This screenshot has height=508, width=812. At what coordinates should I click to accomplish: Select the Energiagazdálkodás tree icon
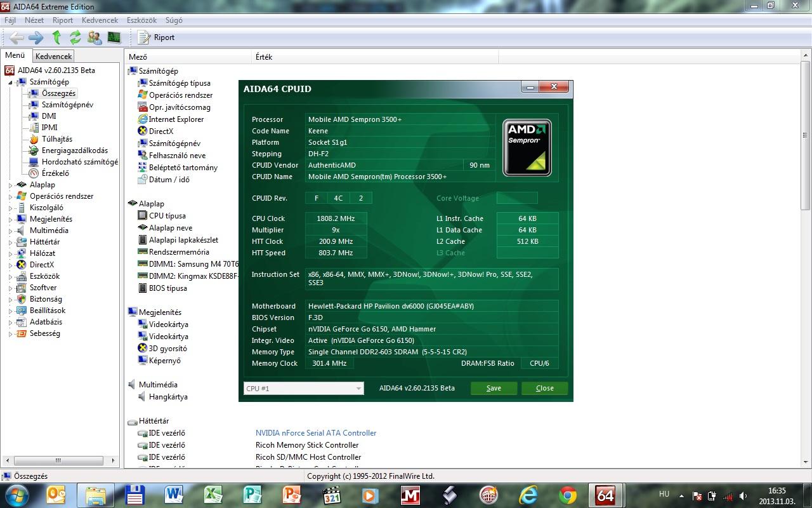34,150
